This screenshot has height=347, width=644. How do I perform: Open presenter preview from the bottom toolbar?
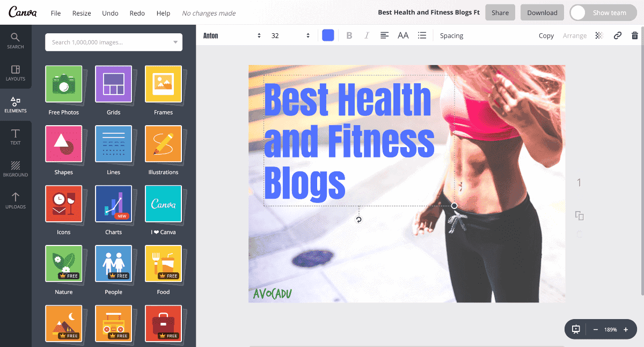coord(575,329)
